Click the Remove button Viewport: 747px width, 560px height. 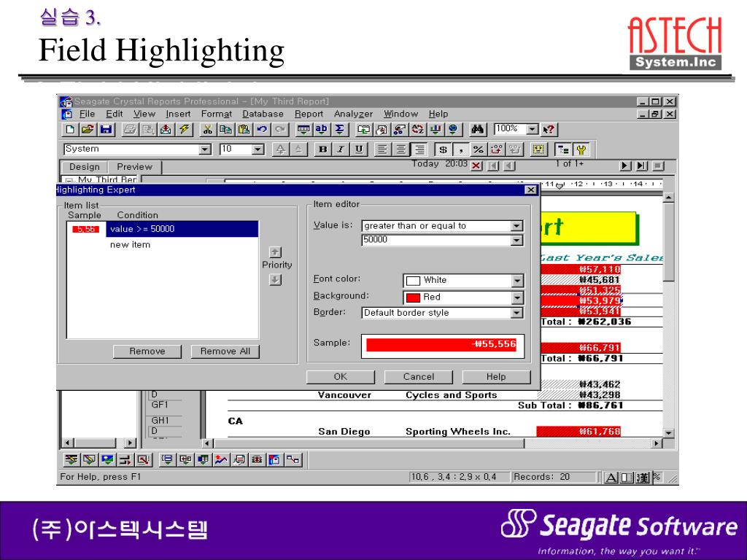coord(147,351)
